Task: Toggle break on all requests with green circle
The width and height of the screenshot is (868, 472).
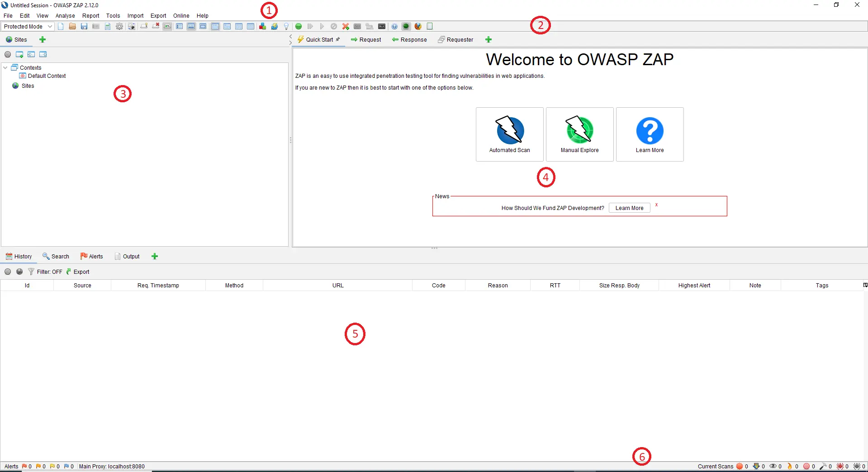Action: point(298,26)
